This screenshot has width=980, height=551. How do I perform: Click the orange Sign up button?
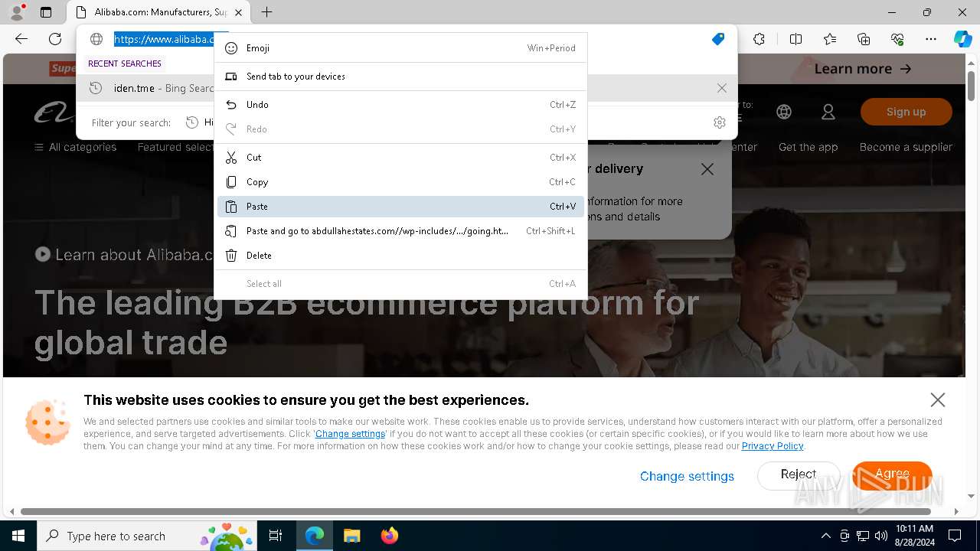[906, 112]
